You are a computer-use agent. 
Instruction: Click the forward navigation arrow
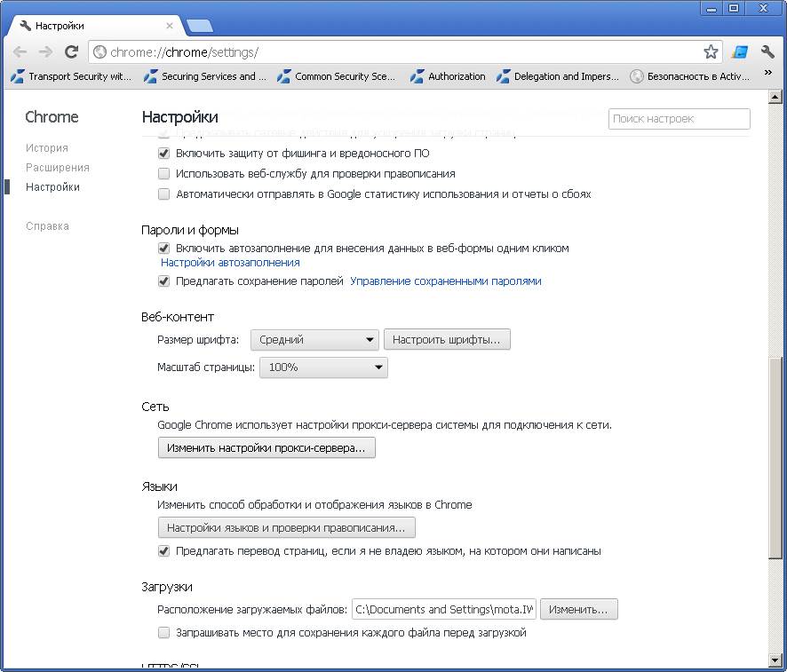(46, 51)
